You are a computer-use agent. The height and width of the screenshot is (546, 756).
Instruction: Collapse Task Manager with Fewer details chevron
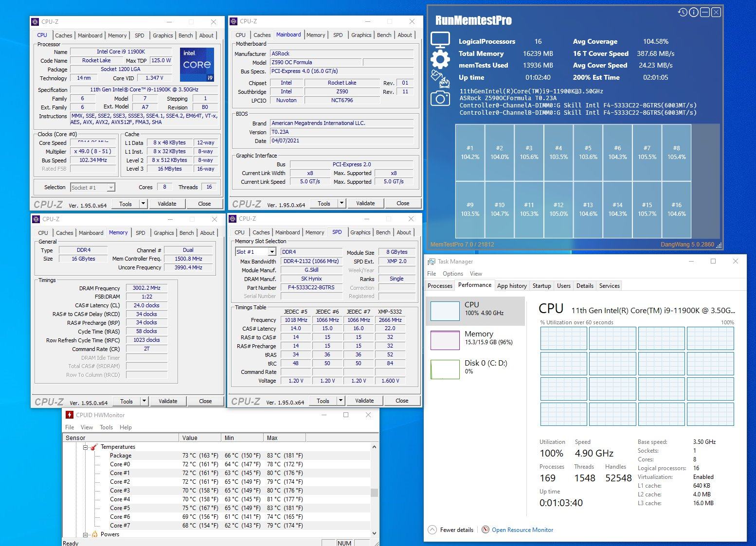pos(432,529)
